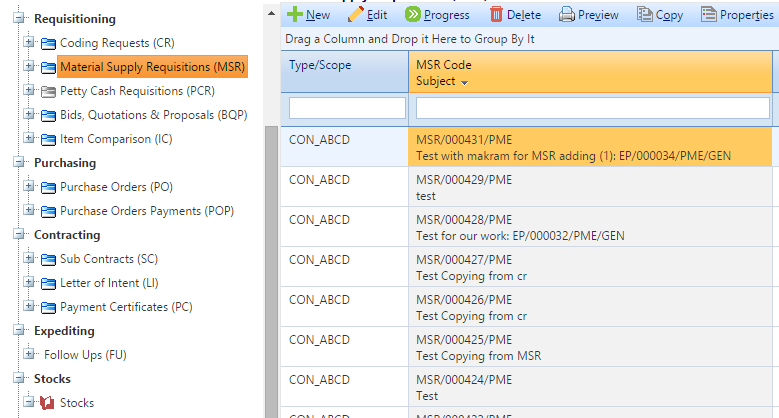Select row MSR/000427/PME
This screenshot has width=779, height=418.
[526, 267]
